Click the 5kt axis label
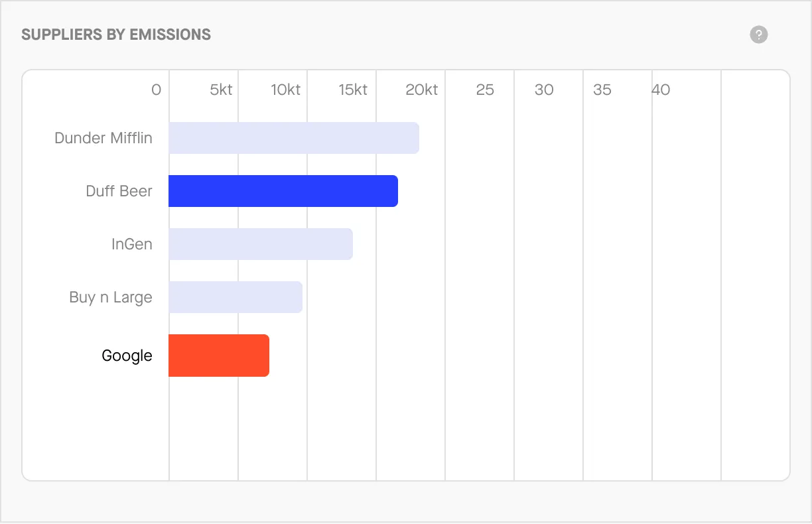812x524 pixels. click(x=221, y=90)
